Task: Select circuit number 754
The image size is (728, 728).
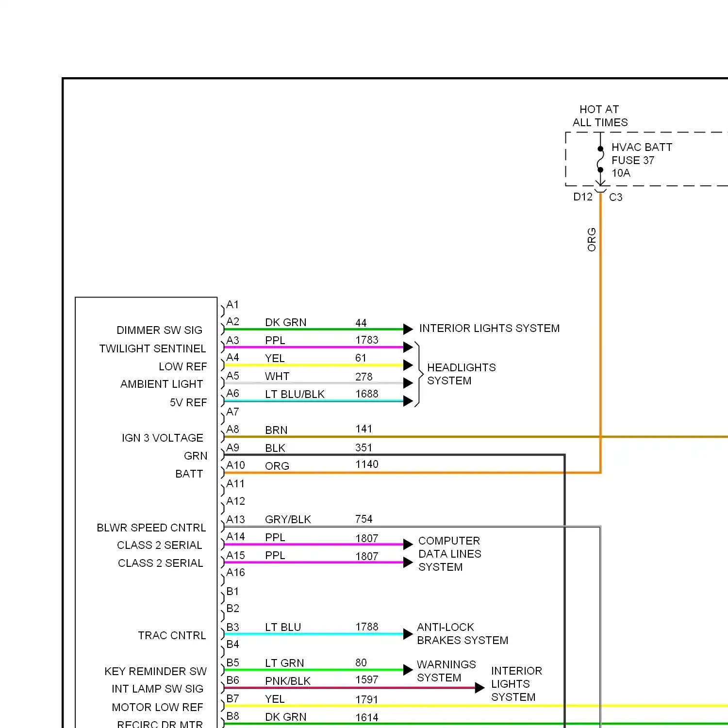Action: (x=364, y=519)
